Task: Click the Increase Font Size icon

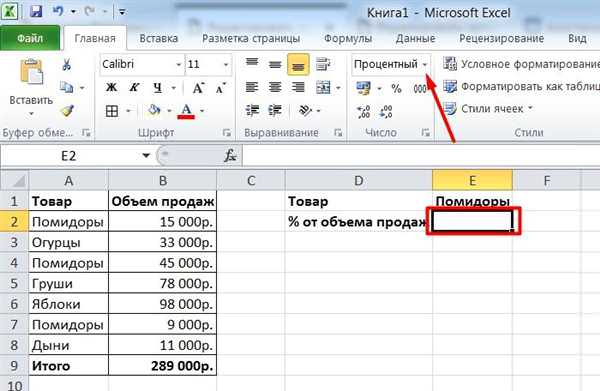Action: pyautogui.click(x=198, y=88)
